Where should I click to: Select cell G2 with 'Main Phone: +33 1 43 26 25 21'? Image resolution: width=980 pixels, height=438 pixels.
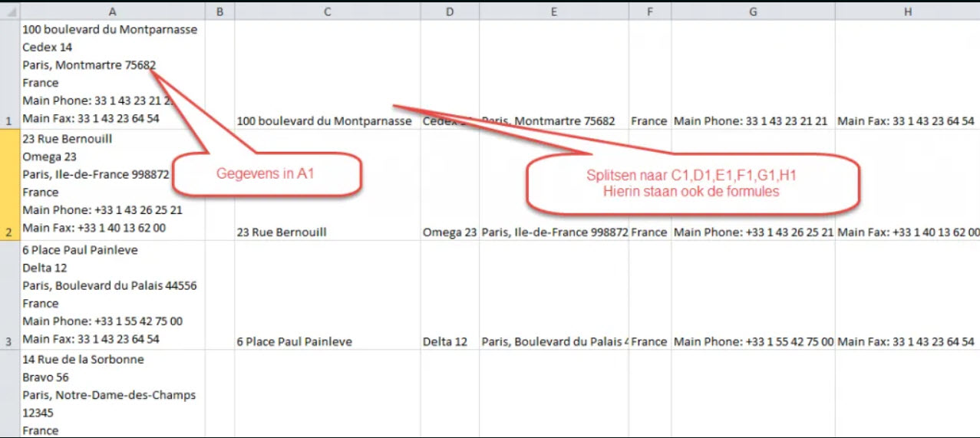pyautogui.click(x=753, y=185)
